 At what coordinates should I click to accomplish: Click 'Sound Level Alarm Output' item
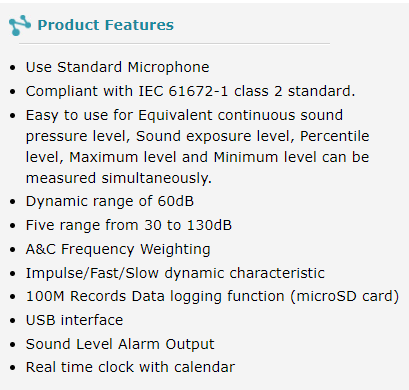(x=120, y=344)
